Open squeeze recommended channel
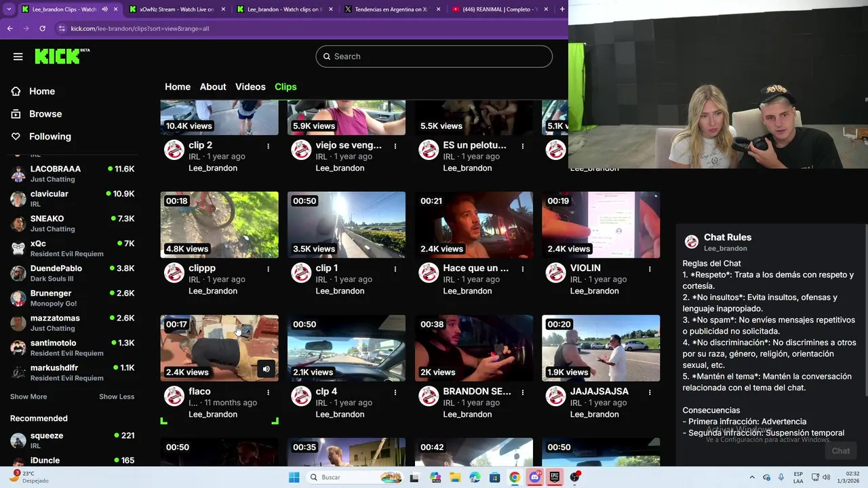Screen dimensions: 868x488 (73, 441)
